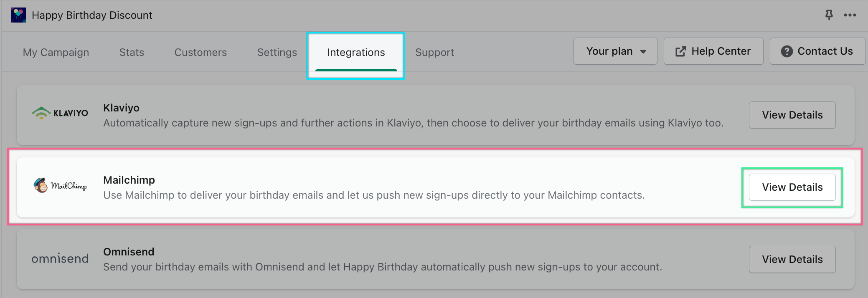Viewport: 868px width, 298px height.
Task: View details for the Omnisend integration
Action: [x=792, y=260]
